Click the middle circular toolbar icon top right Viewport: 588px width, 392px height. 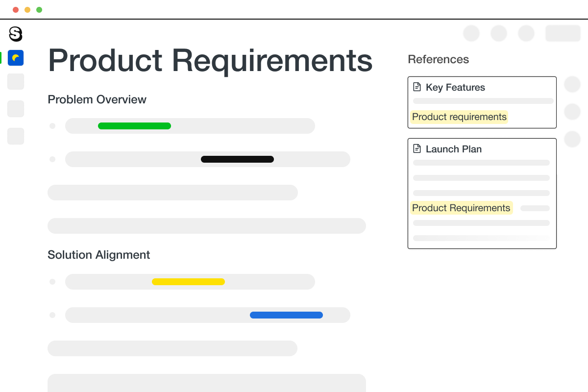pyautogui.click(x=499, y=33)
